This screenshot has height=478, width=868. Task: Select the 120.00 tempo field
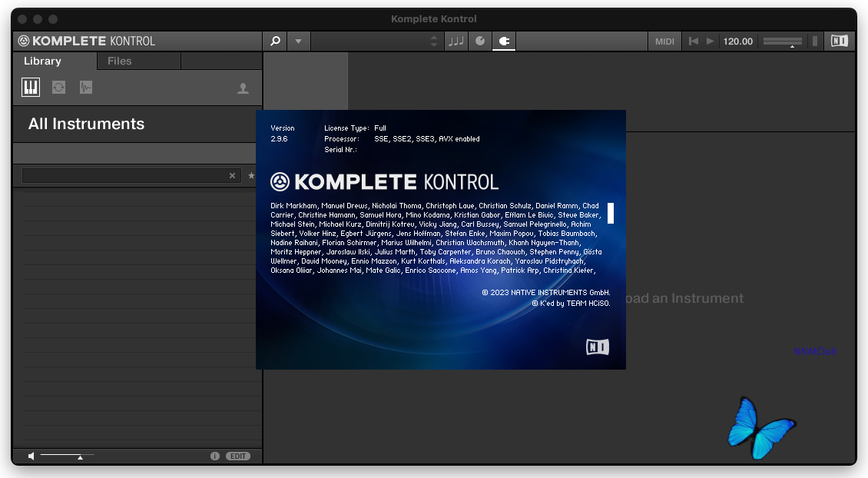coord(738,41)
